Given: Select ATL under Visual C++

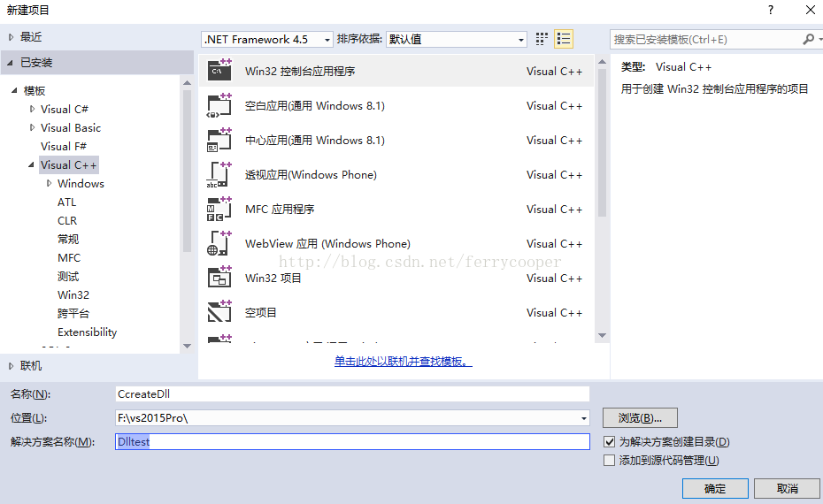Looking at the screenshot, I should (x=66, y=202).
